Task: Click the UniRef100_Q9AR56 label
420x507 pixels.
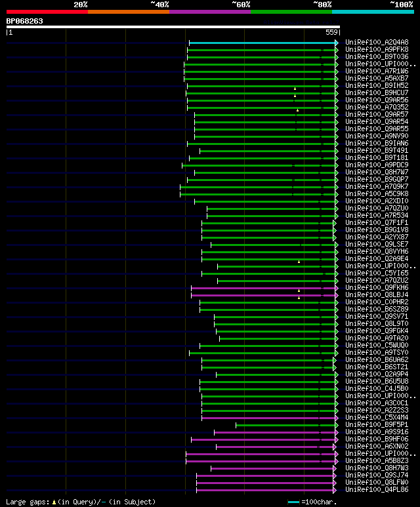Action: pos(377,100)
